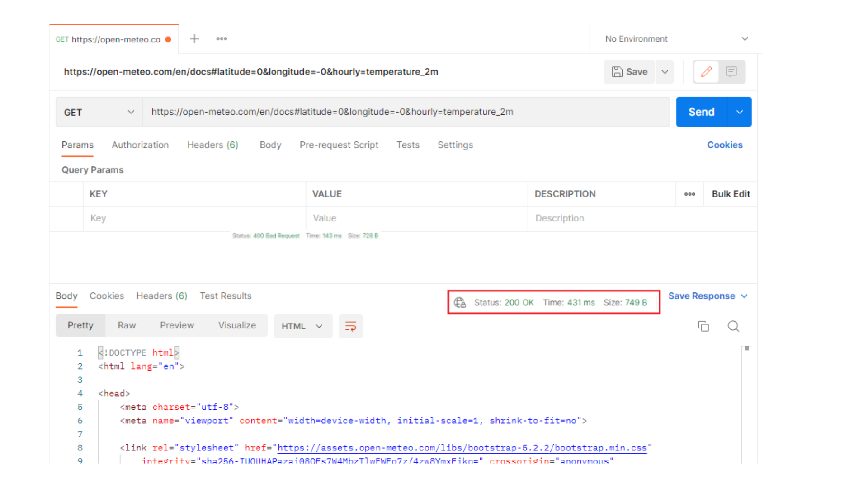This screenshot has width=868, height=488.
Task: Switch to Visualize view
Action: pyautogui.click(x=237, y=325)
